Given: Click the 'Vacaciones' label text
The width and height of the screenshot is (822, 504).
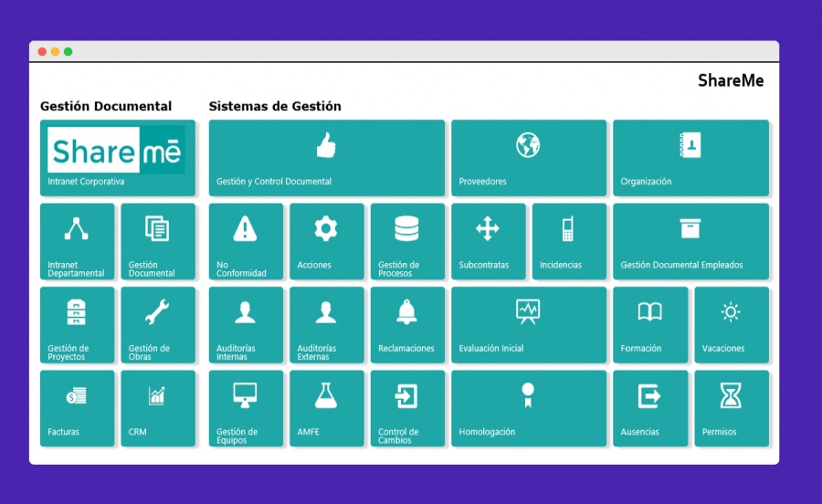Looking at the screenshot, I should point(723,349).
